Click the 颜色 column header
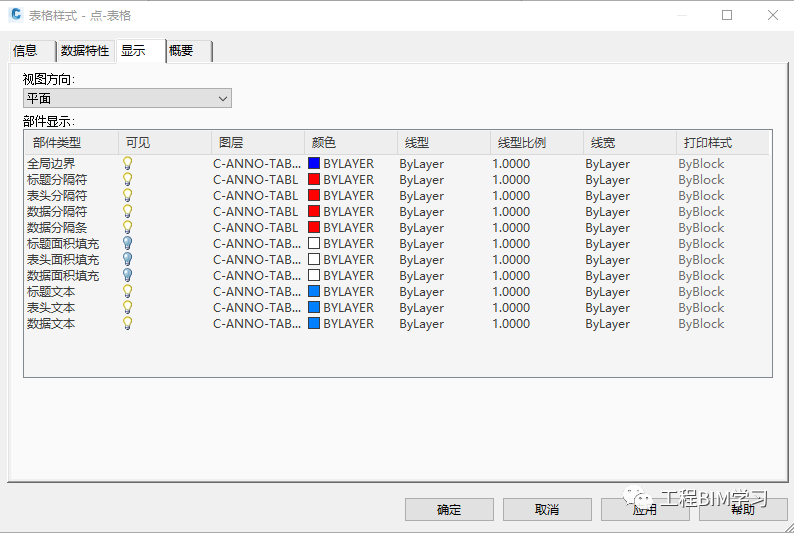 tap(351, 143)
